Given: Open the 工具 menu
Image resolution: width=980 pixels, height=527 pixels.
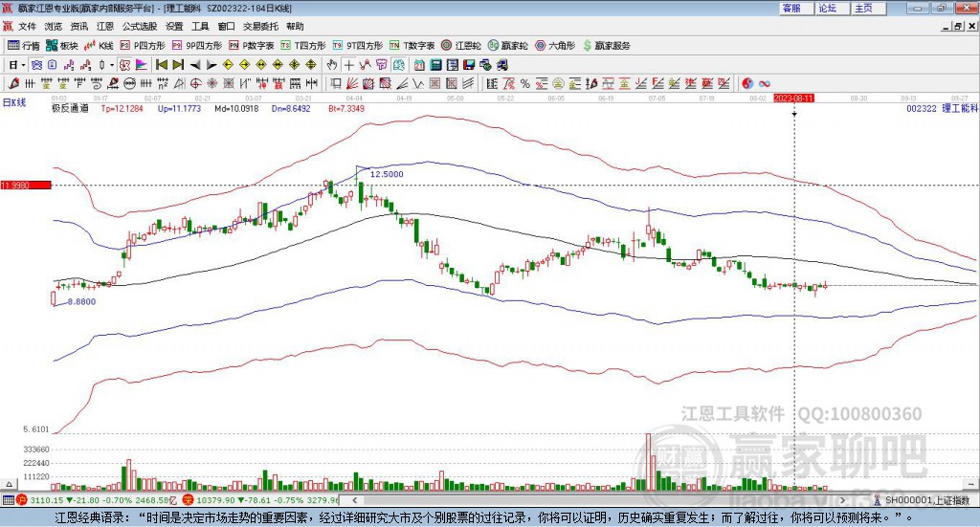Looking at the screenshot, I should click(200, 26).
